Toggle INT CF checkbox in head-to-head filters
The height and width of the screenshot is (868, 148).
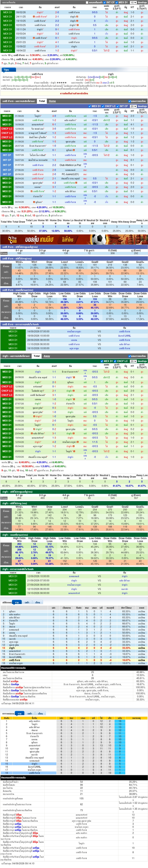click(x=105, y=2)
